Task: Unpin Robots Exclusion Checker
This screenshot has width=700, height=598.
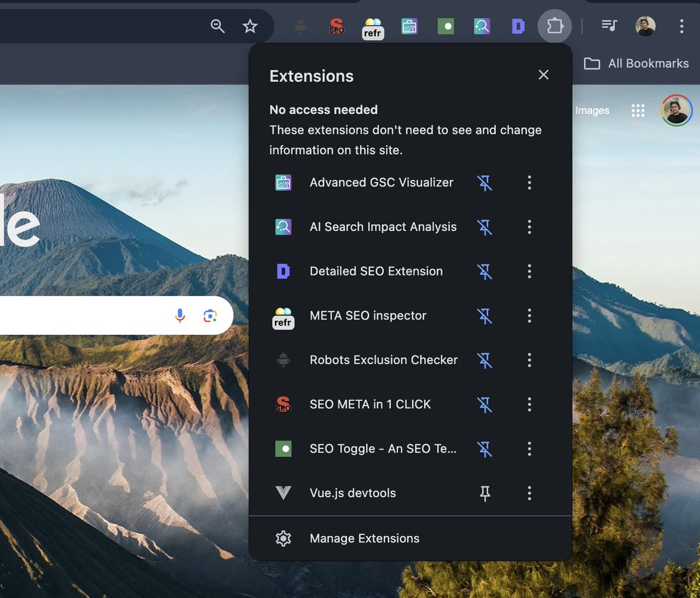Action: (x=485, y=360)
